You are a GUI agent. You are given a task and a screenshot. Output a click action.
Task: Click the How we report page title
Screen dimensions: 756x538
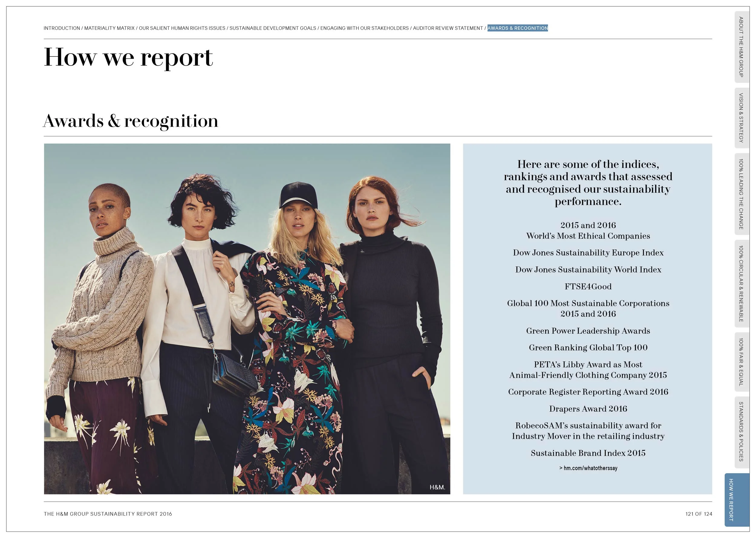coord(128,57)
